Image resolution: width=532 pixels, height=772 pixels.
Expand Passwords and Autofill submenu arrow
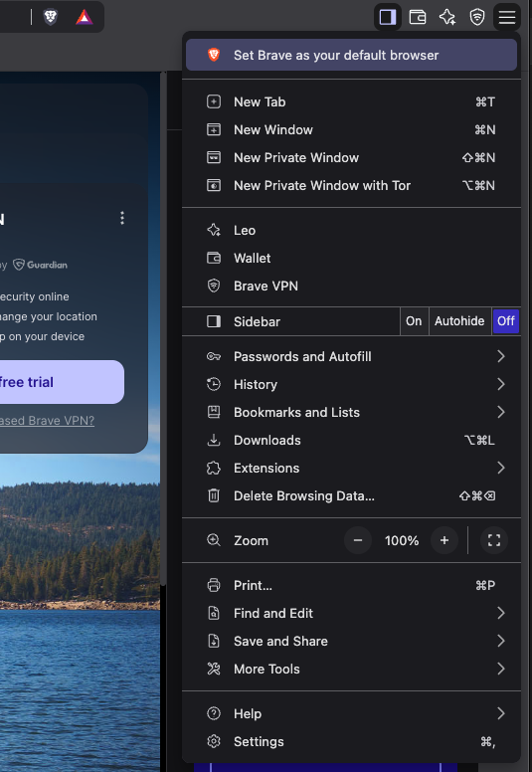[x=501, y=356]
